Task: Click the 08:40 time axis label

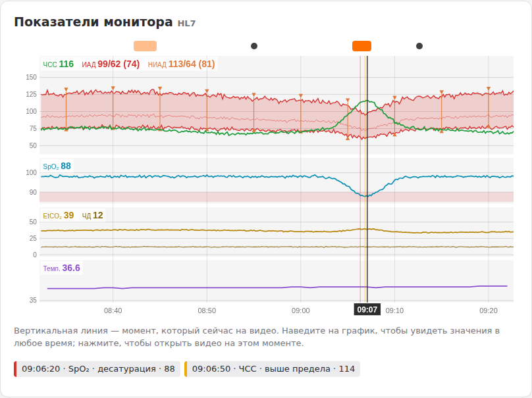Action: pos(113,311)
